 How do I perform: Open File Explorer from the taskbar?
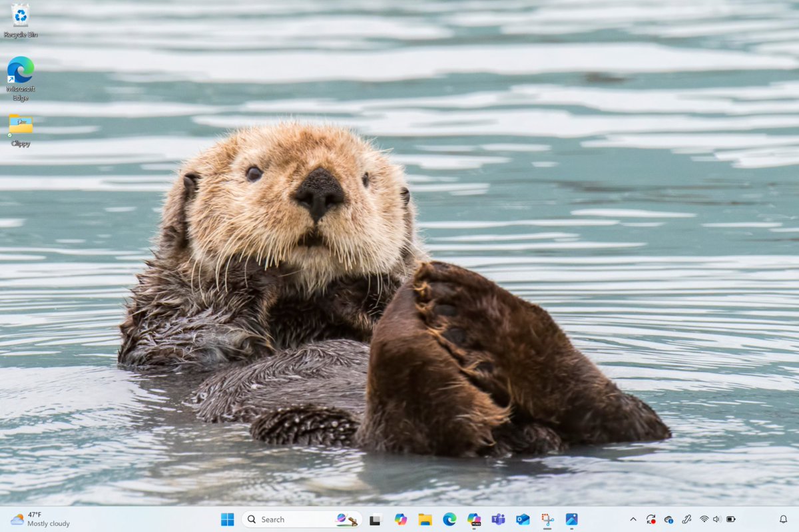coord(425,519)
